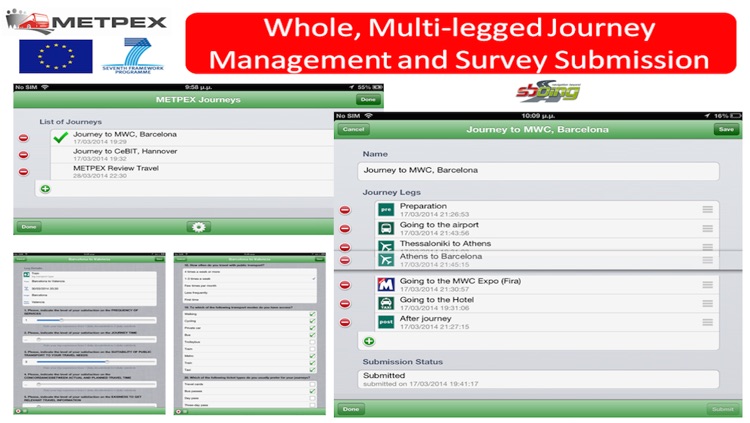Toggle the Private car checkbox
This screenshot has width=750, height=423.
312,328
